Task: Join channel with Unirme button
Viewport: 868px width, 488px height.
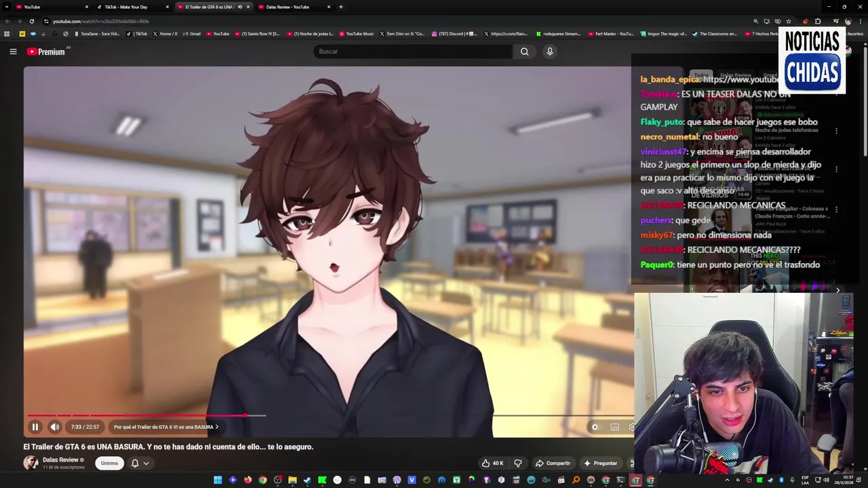Action: [109, 463]
